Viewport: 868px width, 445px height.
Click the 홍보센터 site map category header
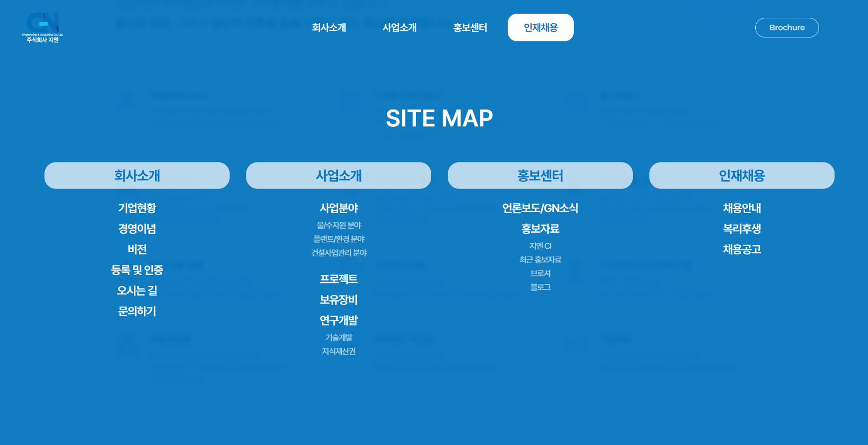pyautogui.click(x=540, y=176)
